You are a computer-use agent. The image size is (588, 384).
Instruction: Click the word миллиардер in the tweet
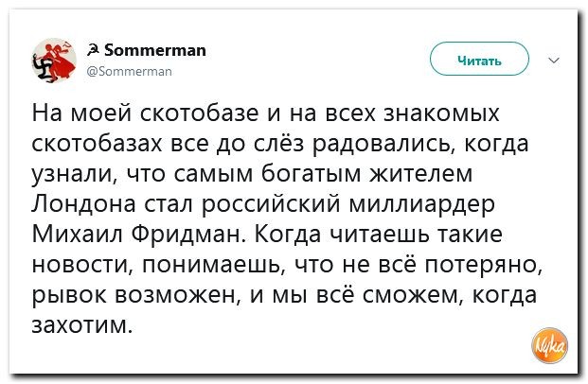[422, 204]
